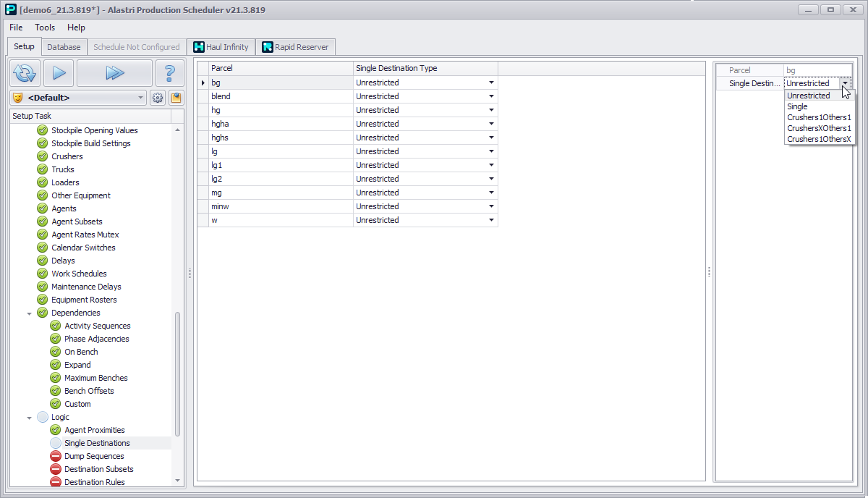Screen dimensions: 868x498
Task: Select the hghs parcel cell
Action: tap(281, 138)
